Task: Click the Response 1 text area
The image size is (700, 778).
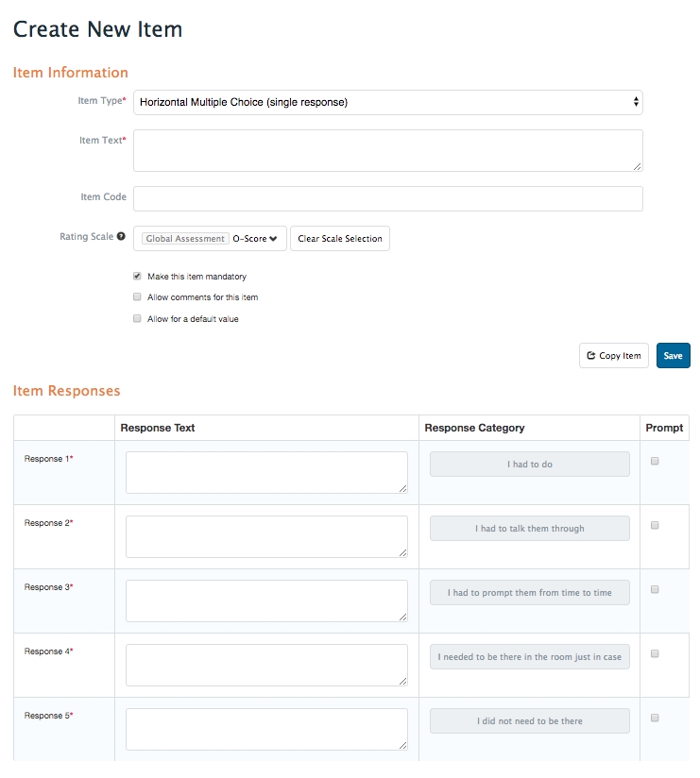Action: [x=266, y=472]
